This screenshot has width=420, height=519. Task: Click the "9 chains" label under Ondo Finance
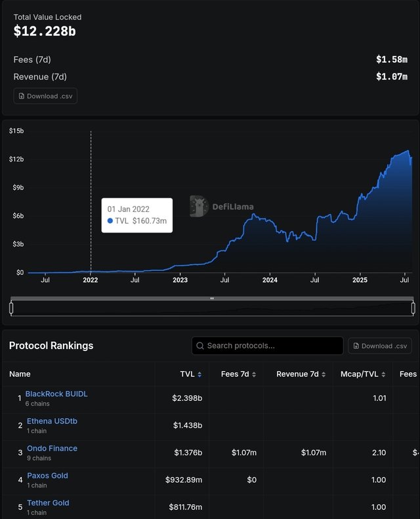(x=39, y=458)
